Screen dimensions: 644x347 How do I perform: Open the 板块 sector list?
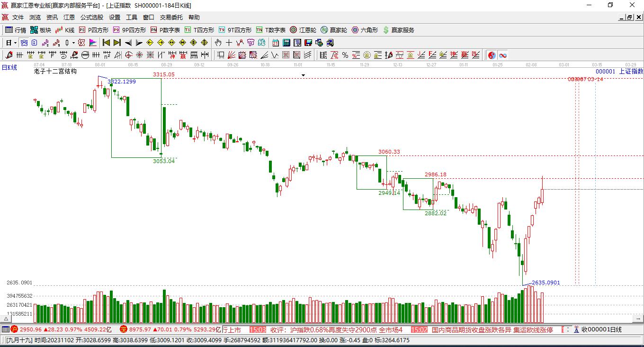pyautogui.click(x=41, y=30)
